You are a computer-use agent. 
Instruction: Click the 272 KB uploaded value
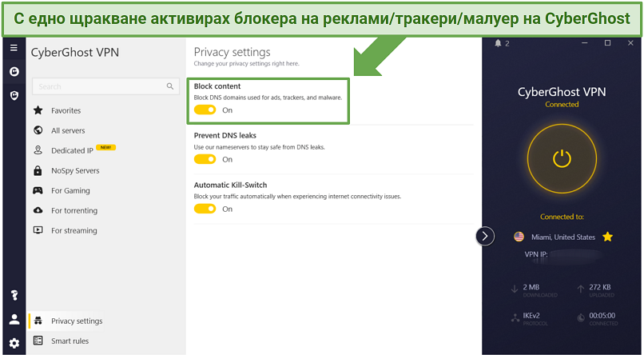click(x=600, y=287)
